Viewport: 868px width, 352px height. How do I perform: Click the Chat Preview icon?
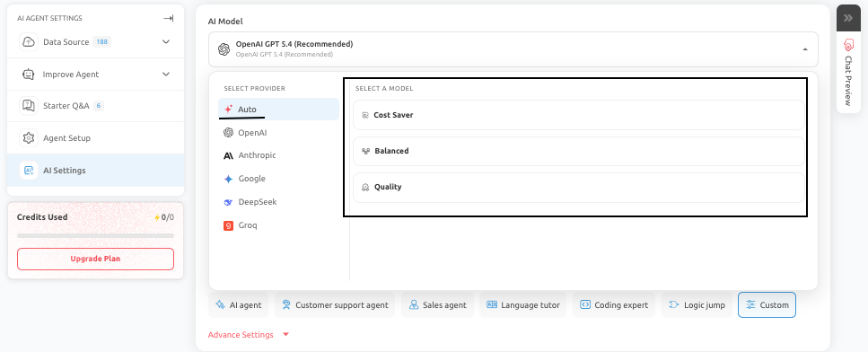point(848,45)
